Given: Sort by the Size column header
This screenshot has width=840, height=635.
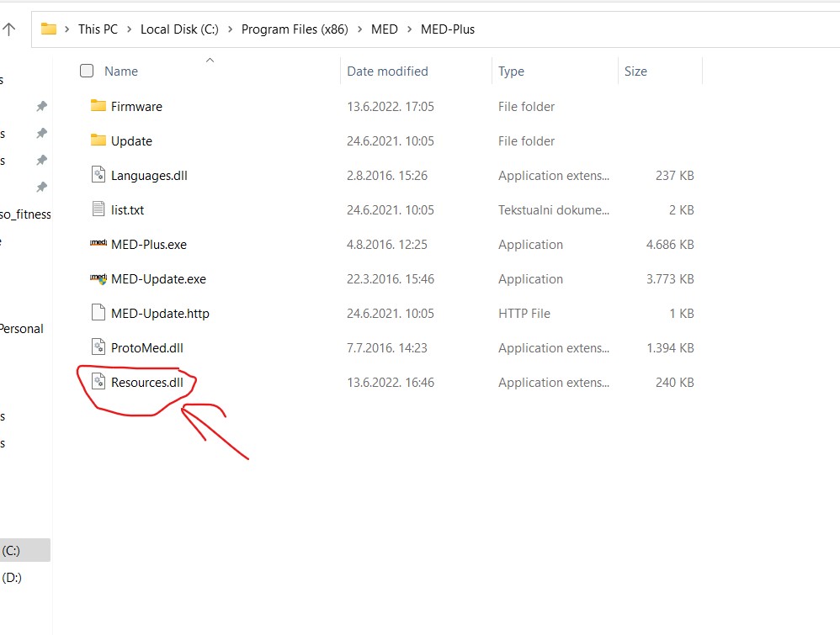Looking at the screenshot, I should point(635,71).
